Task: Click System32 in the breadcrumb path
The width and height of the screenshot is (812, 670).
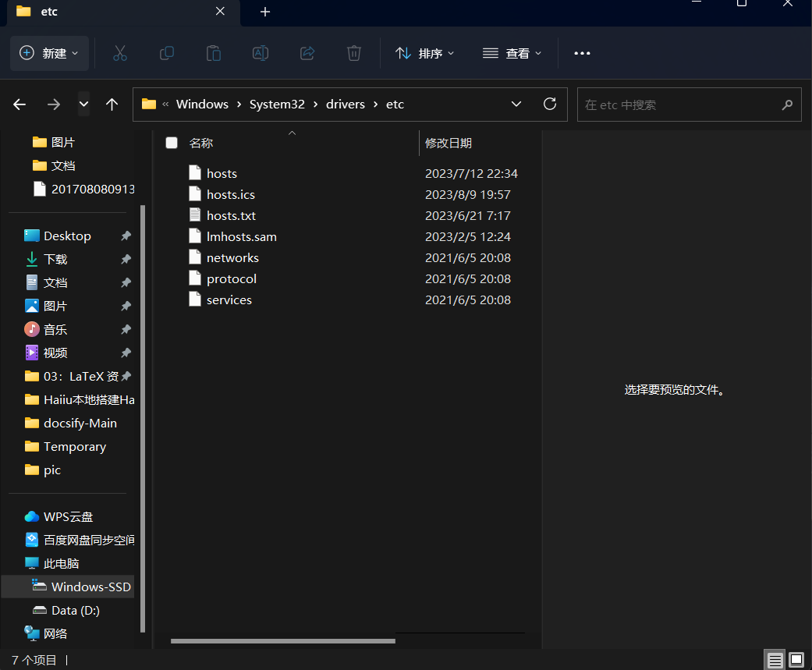Action: [277, 105]
